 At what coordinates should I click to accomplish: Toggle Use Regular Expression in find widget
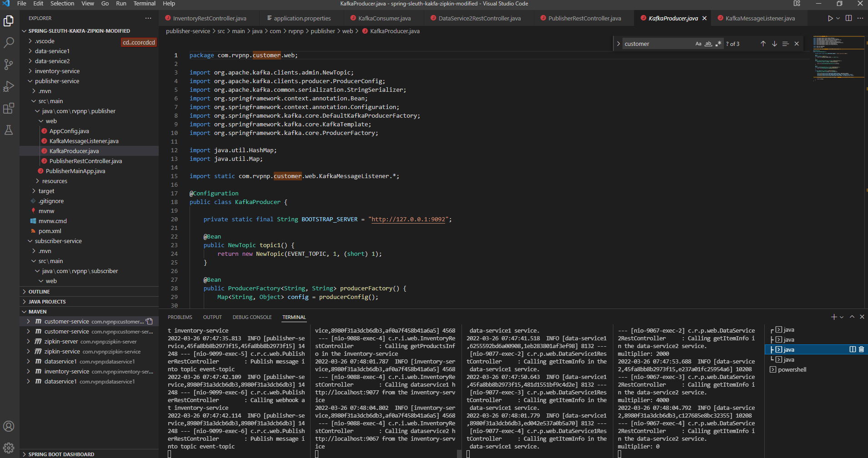718,44
